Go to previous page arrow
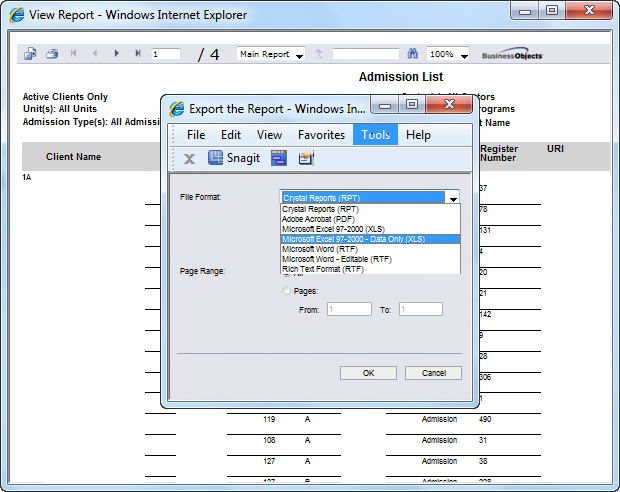This screenshot has width=620, height=492. point(95,53)
